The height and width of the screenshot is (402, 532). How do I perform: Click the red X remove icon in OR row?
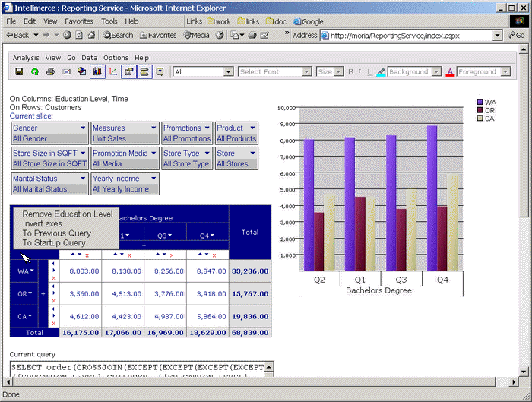click(54, 301)
